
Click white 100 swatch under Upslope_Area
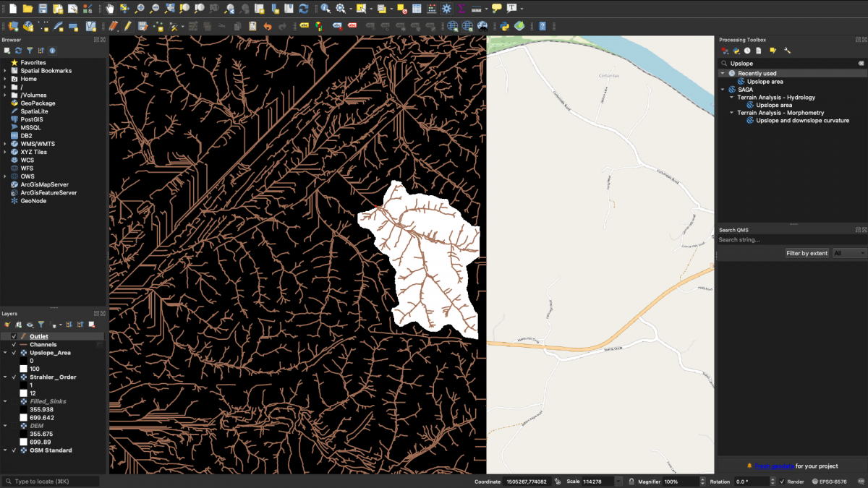[24, 369]
